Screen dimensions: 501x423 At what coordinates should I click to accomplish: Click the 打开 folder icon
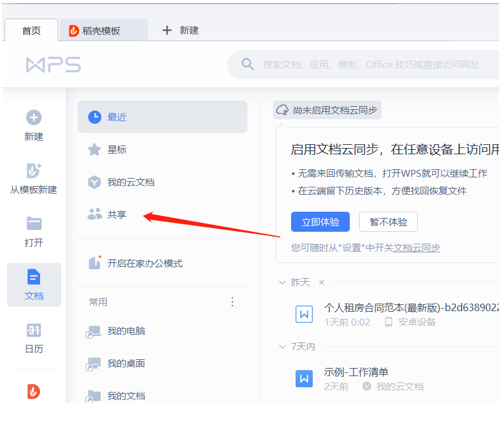[34, 223]
